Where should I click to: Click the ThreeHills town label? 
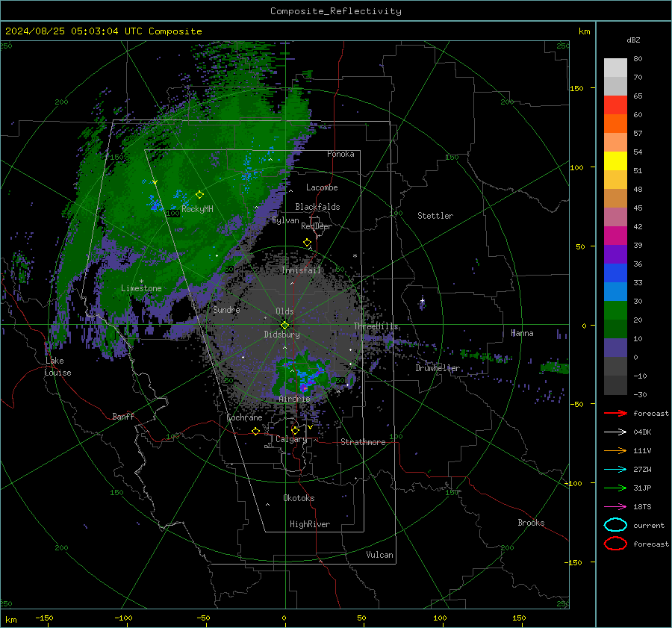[x=376, y=326]
